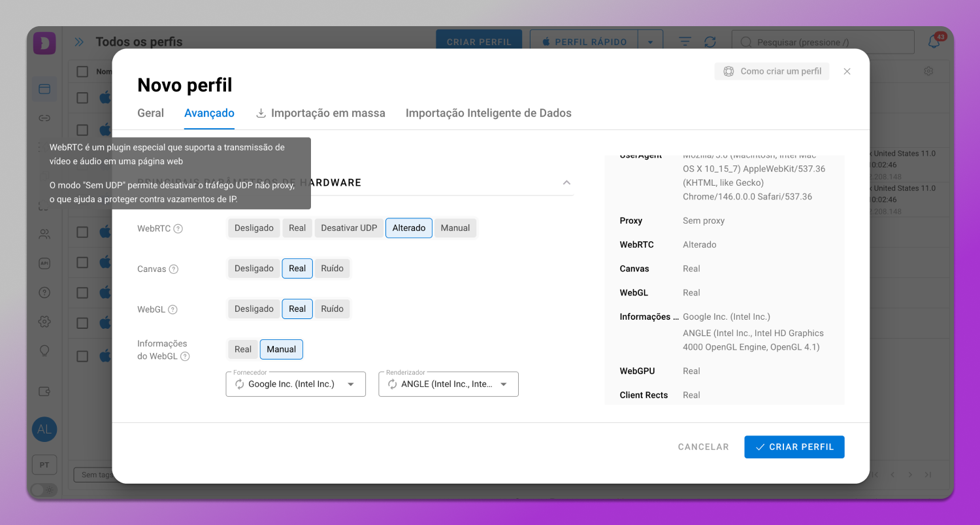Viewport: 980px width, 525px height.
Task: Open the Importação em massa tab
Action: click(320, 113)
